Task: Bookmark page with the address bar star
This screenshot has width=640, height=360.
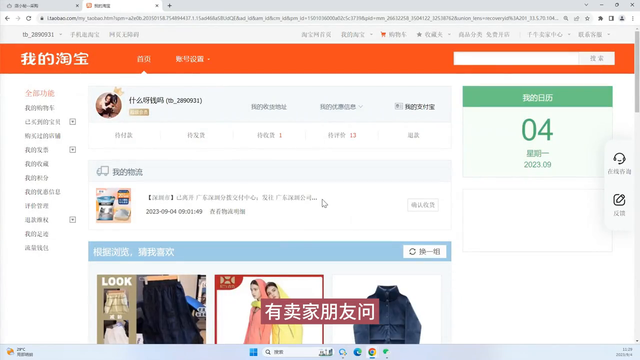Action: pyautogui.click(x=587, y=18)
